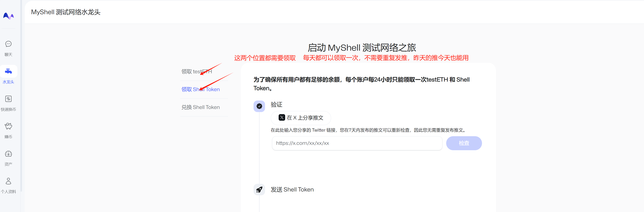Click the bold notice starting 为了确保所有用户
Screen dimensions: 644x212
(x=362, y=84)
